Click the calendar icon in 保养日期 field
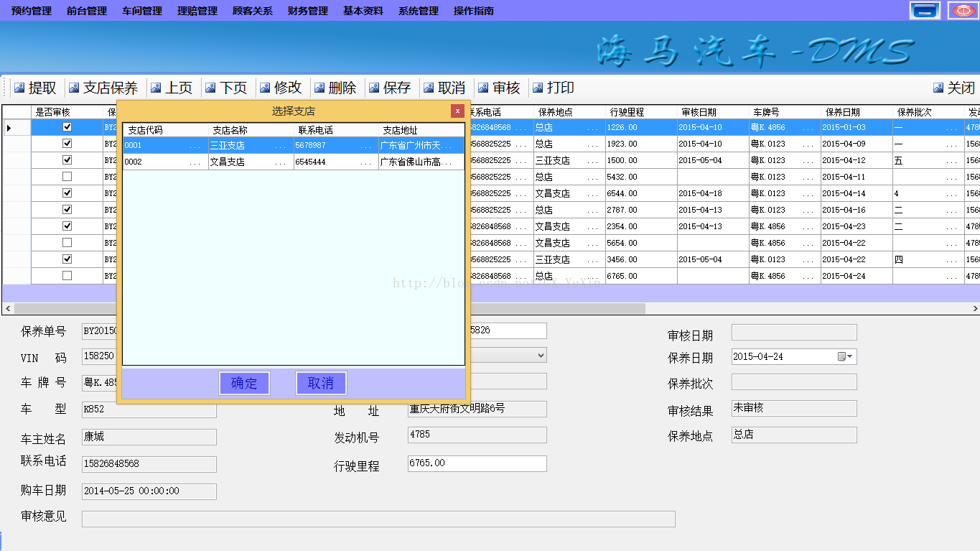The image size is (980, 551). click(841, 356)
